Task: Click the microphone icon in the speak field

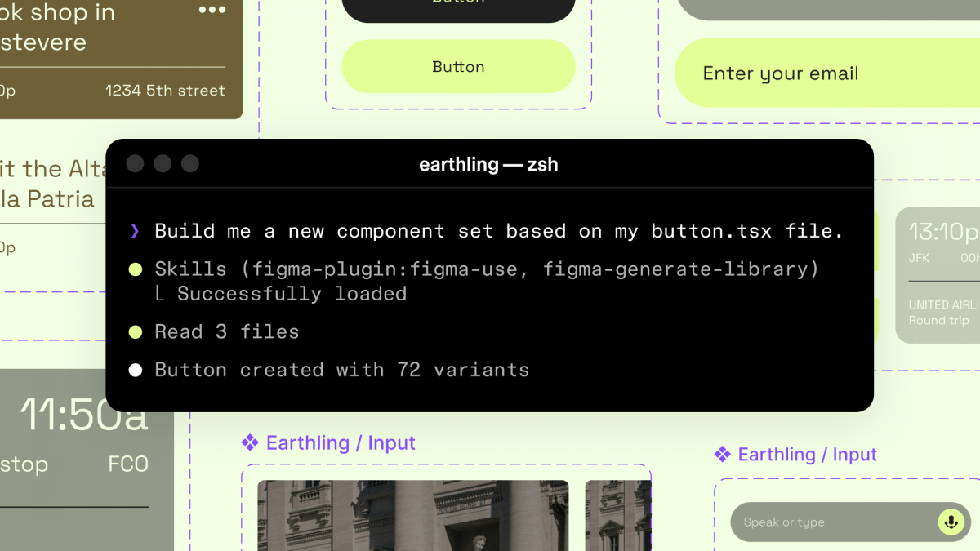Action: pos(951,522)
